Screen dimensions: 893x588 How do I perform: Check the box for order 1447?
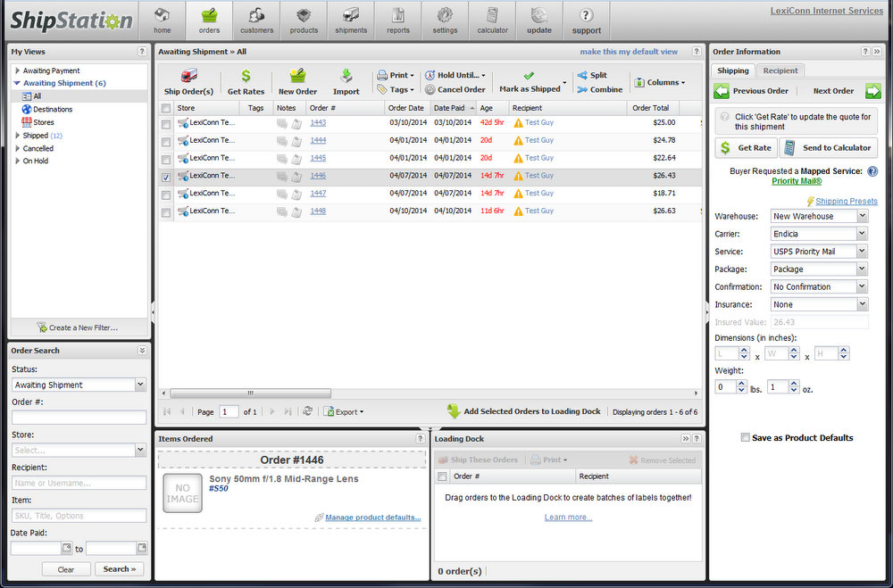pos(166,195)
